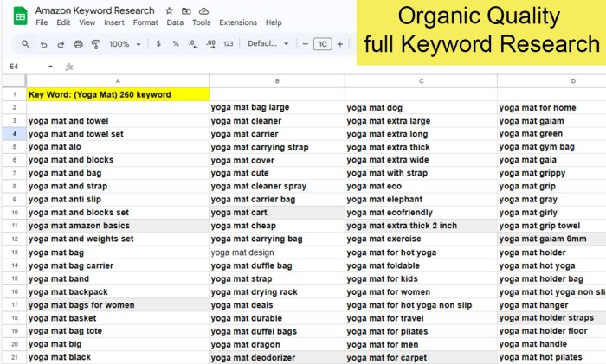Click the formula bar fx icon
Screen dimensions: 606x364
69,67
